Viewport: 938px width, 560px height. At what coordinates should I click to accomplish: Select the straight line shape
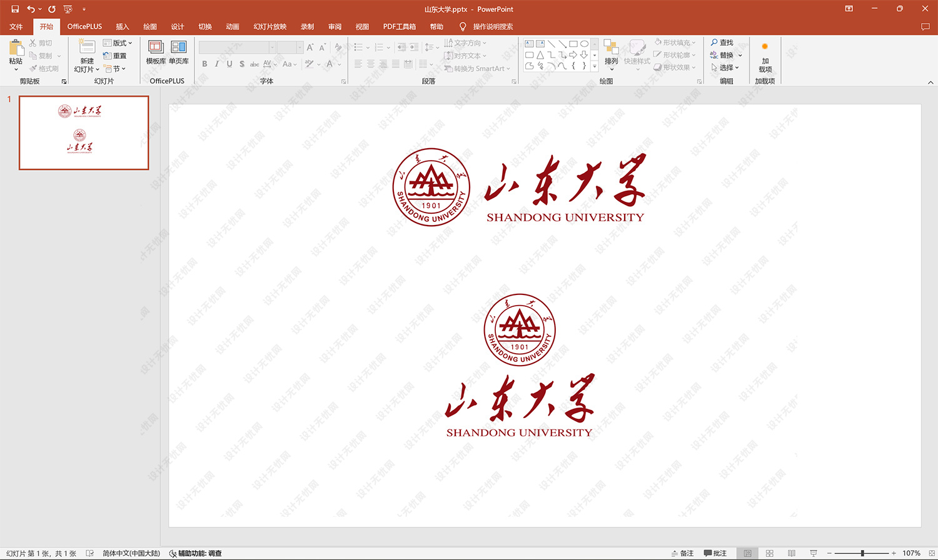click(551, 44)
